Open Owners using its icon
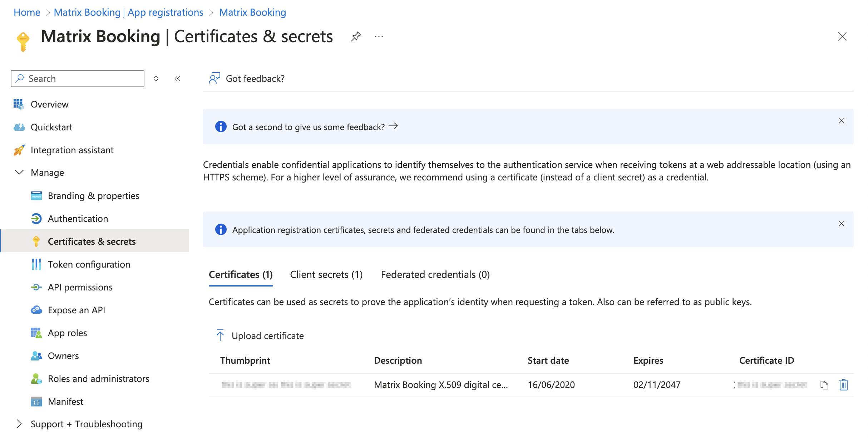868x438 pixels. click(x=36, y=355)
